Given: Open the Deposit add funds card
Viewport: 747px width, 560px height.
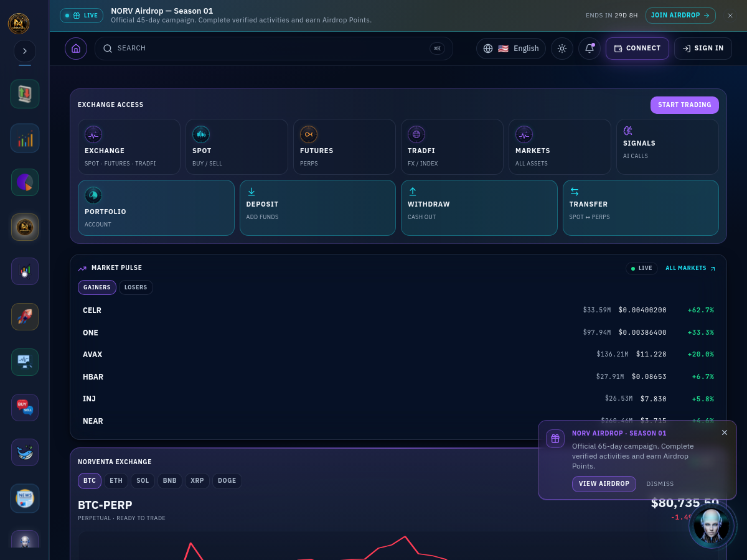Looking at the screenshot, I should [x=317, y=208].
